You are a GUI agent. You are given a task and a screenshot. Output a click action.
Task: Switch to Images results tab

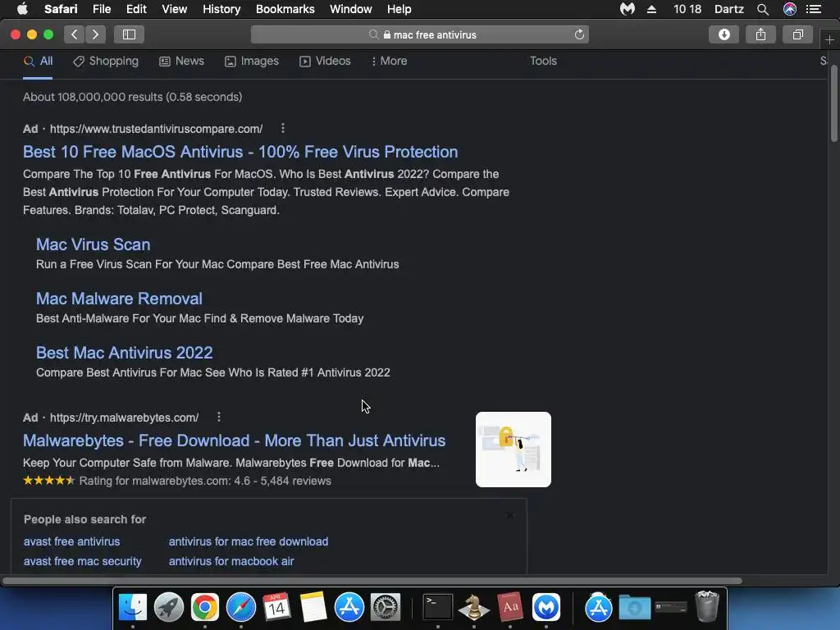(252, 61)
